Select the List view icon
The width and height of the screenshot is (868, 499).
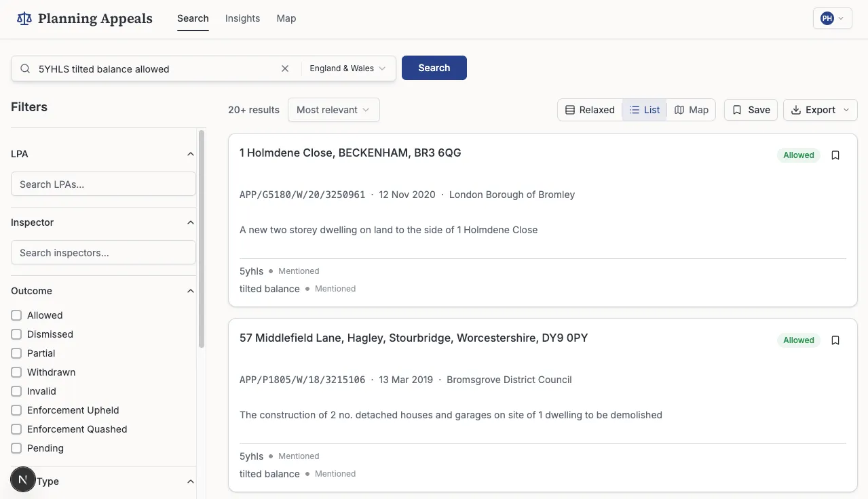point(634,109)
